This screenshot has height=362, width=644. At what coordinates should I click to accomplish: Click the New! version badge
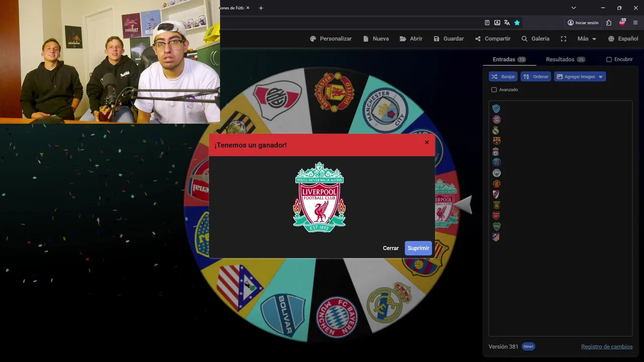click(528, 346)
